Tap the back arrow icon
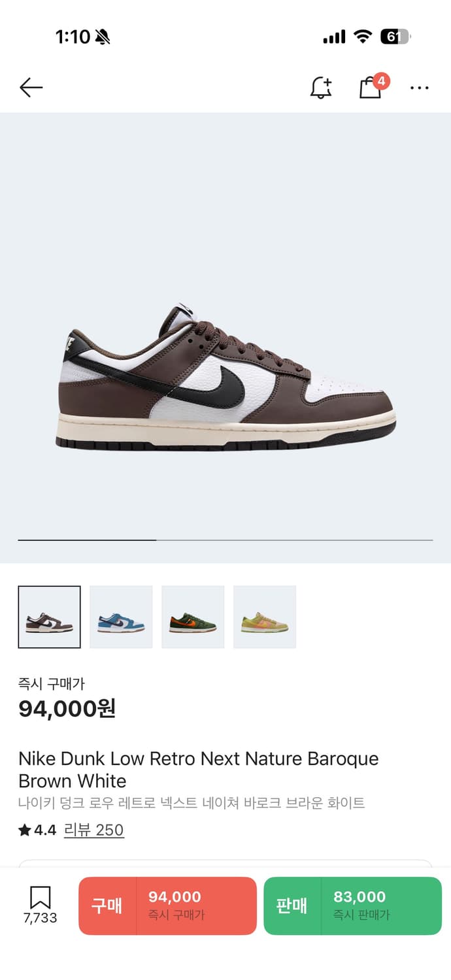This screenshot has width=451, height=980. [31, 88]
